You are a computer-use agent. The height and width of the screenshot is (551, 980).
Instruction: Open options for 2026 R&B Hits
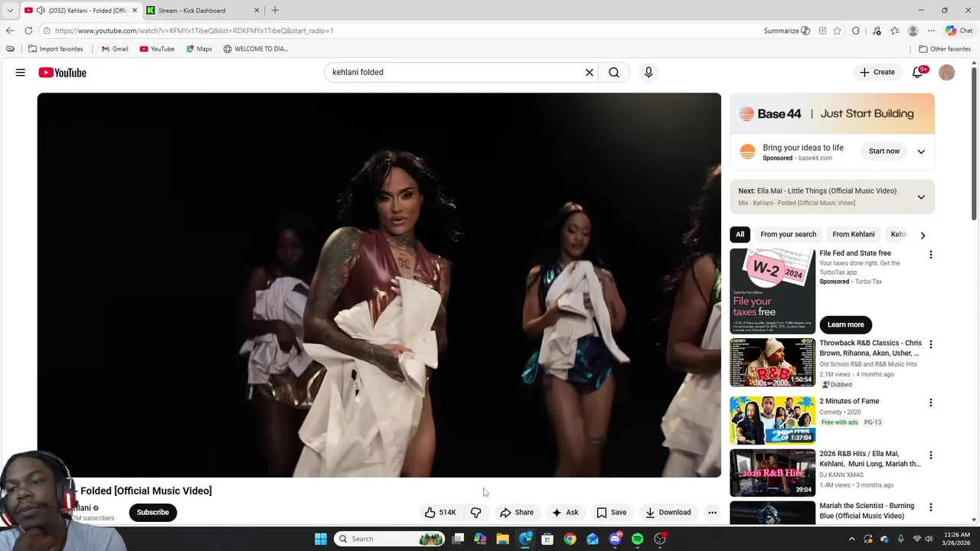[931, 455]
